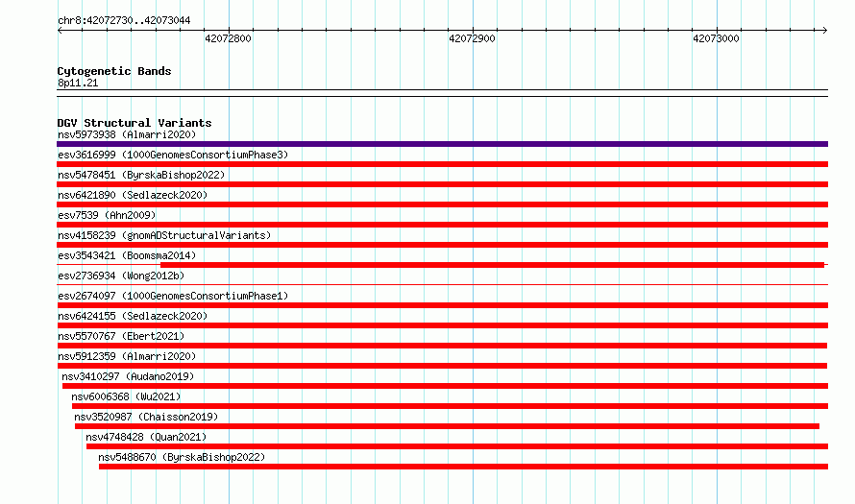Click the esv2736934 (Wong2012b) label
This screenshot has width=855, height=504.
(121, 276)
